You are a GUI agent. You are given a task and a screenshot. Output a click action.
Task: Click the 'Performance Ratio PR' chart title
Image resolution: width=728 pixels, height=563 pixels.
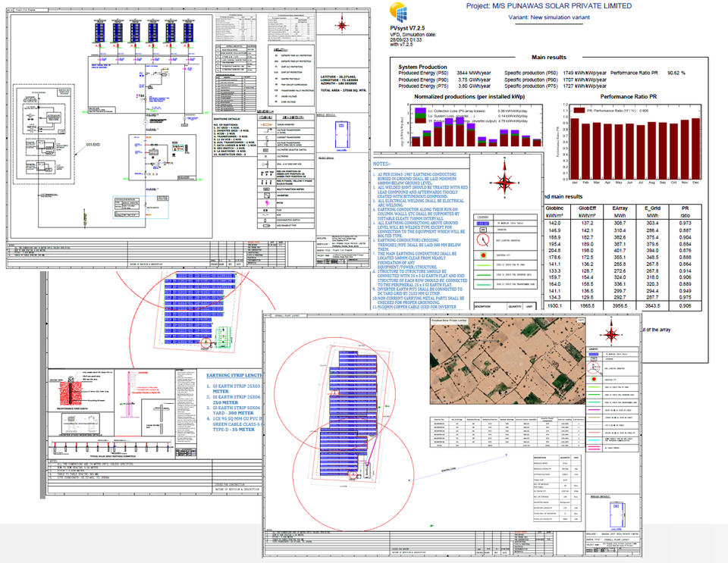(x=628, y=96)
